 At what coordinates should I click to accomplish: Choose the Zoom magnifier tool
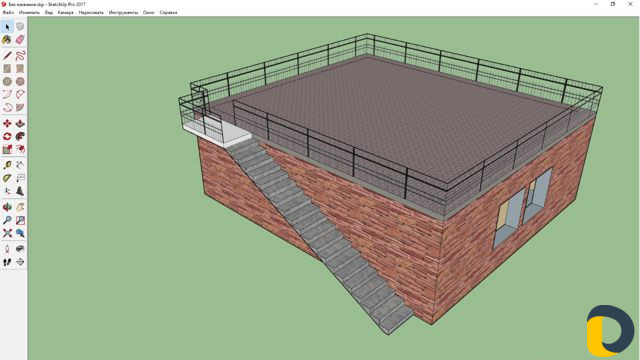[7, 220]
